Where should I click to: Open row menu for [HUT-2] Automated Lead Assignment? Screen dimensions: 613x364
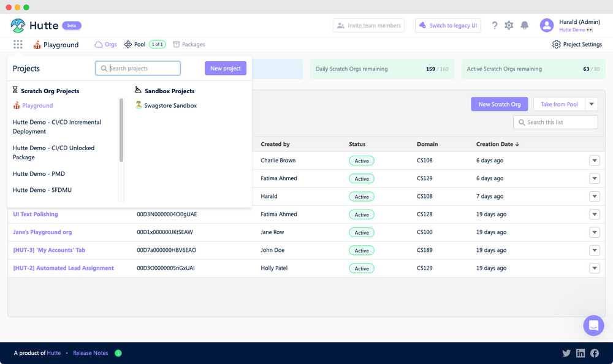point(594,268)
